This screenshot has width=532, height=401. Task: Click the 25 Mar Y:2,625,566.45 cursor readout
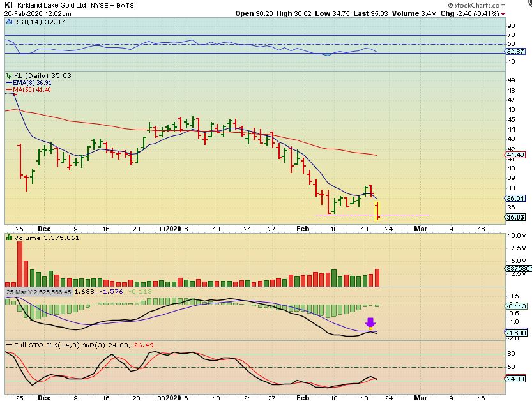click(39, 292)
